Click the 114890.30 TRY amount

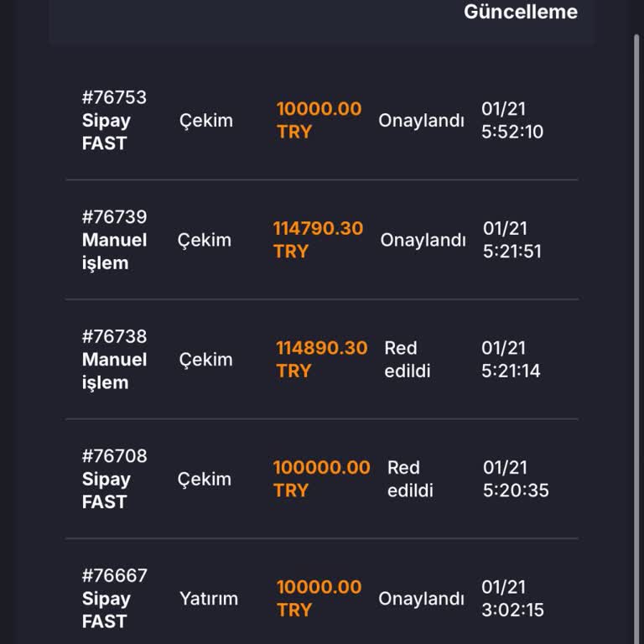(x=321, y=360)
